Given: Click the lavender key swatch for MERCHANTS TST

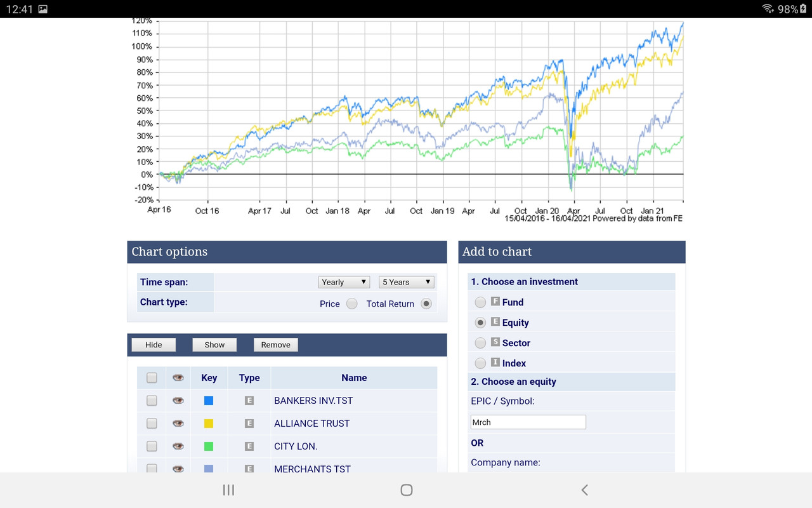Looking at the screenshot, I should point(209,469).
